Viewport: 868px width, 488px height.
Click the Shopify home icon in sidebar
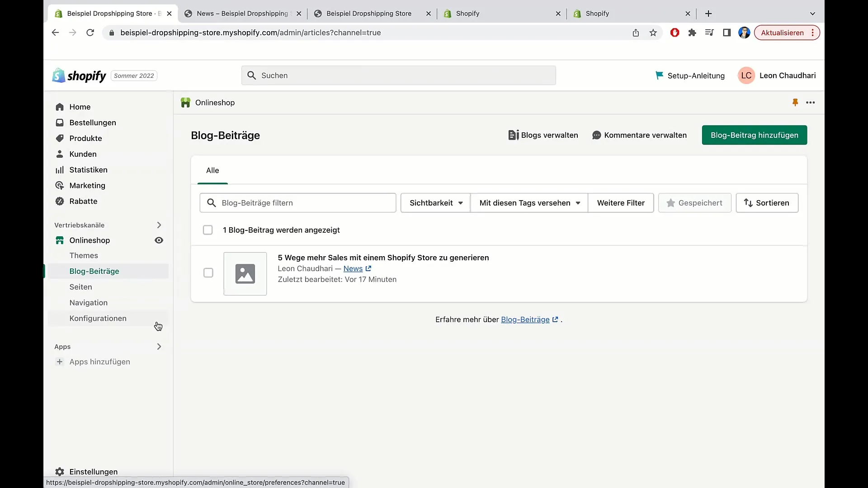(59, 107)
